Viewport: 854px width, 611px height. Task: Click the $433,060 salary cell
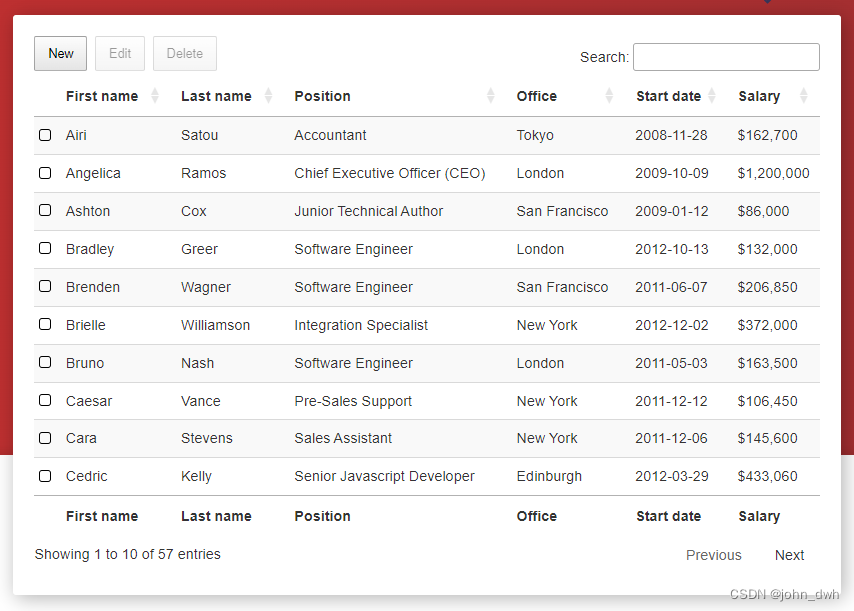pyautogui.click(x=768, y=476)
